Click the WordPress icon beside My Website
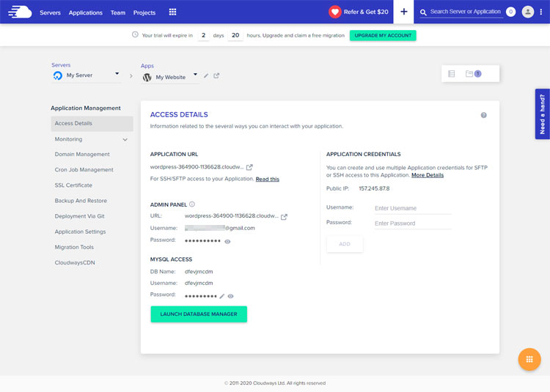This screenshot has height=392, width=550. (147, 77)
